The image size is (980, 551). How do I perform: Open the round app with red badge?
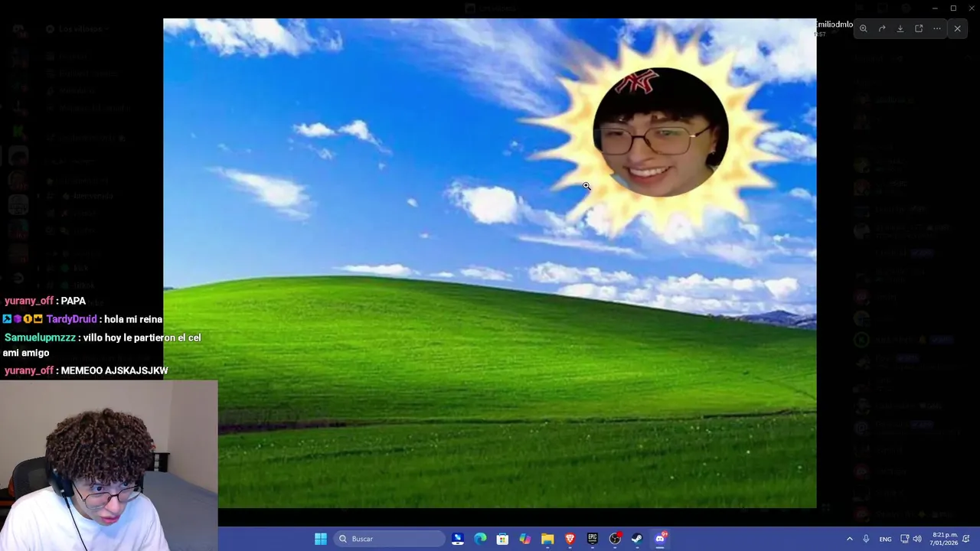615,539
